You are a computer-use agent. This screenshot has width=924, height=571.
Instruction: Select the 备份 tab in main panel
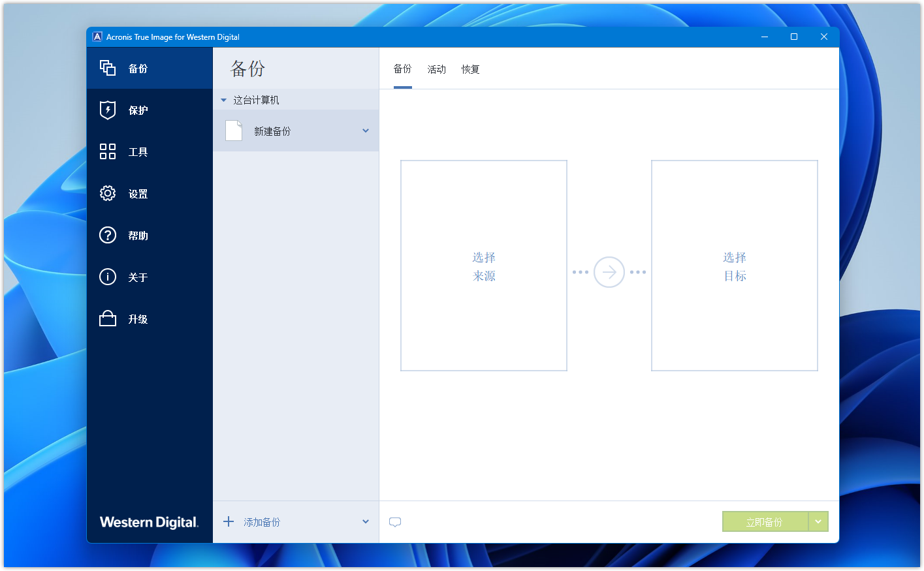tap(402, 69)
